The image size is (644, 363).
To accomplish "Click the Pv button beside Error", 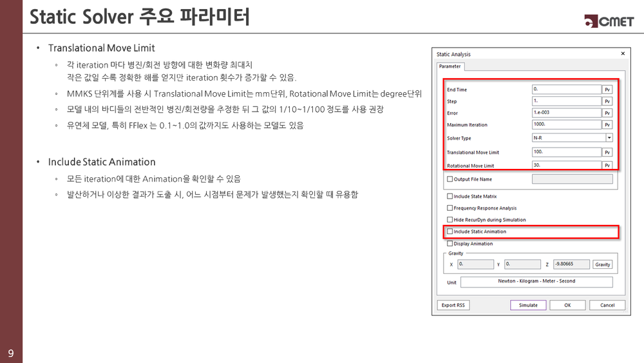I will pyautogui.click(x=607, y=113).
